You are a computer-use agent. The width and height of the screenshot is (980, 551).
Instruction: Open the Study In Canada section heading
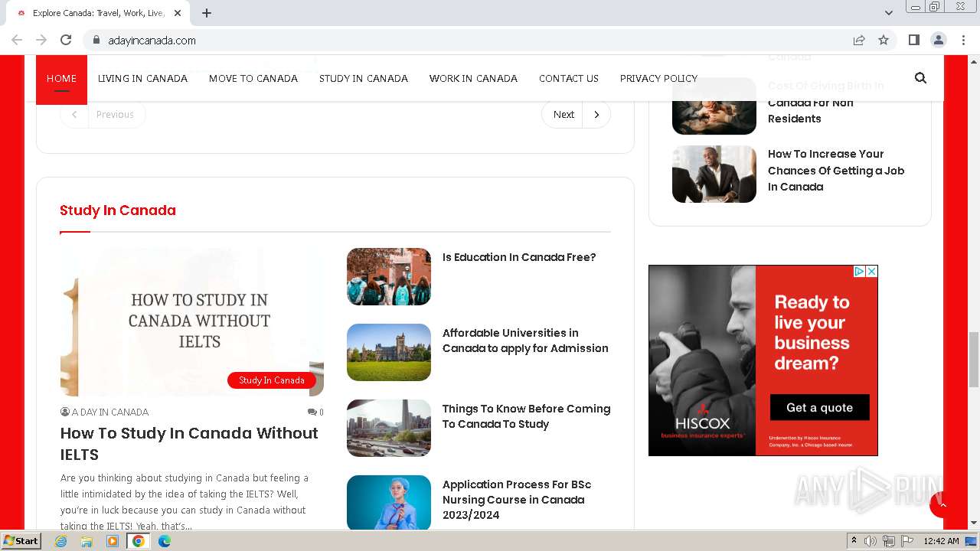118,210
